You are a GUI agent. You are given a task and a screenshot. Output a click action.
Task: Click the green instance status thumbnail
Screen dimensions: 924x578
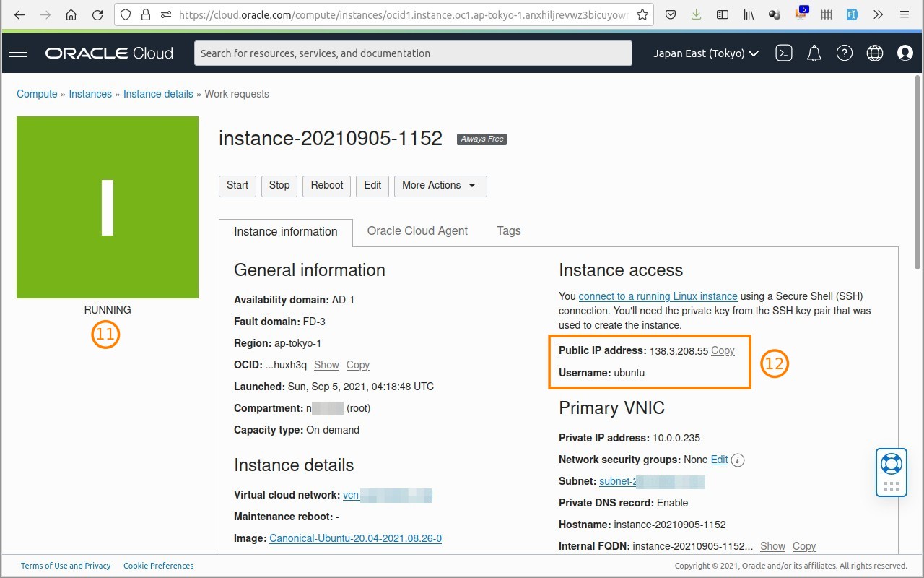[x=108, y=207]
